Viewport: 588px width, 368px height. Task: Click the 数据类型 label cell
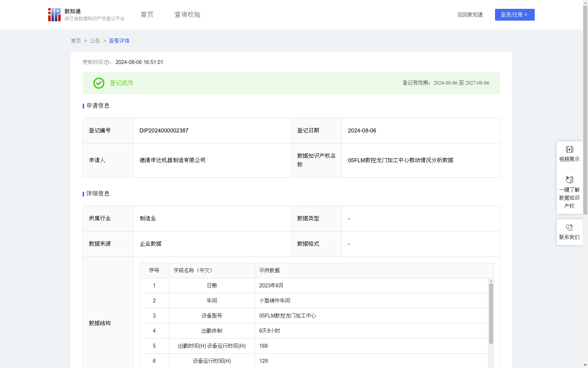[316, 219]
